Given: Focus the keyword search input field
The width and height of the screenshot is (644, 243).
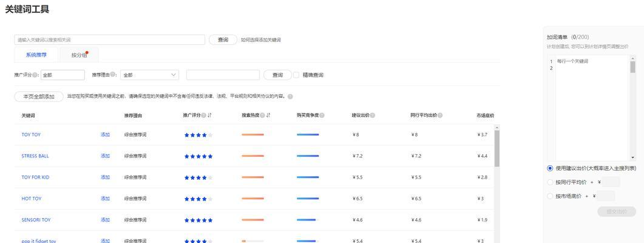Looking at the screenshot, I should click(110, 40).
